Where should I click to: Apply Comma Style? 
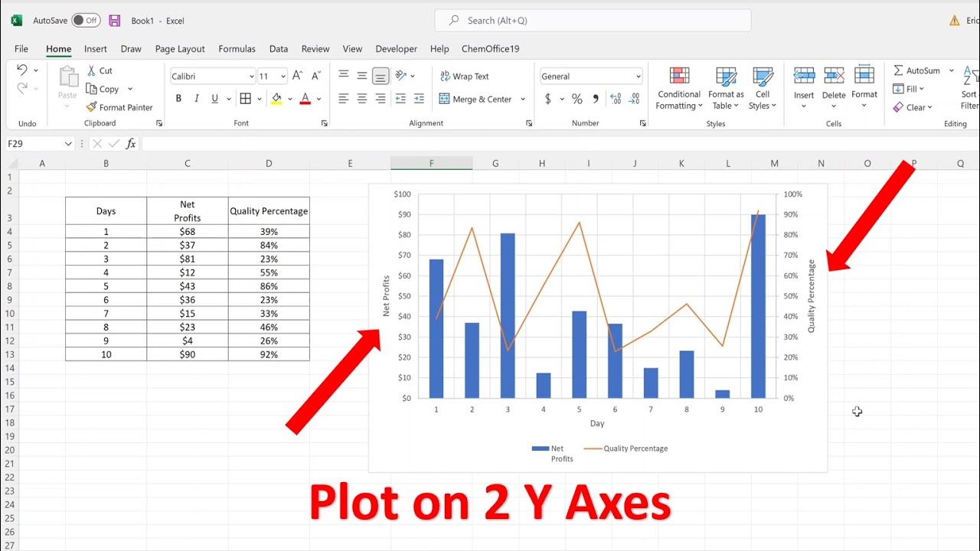596,99
